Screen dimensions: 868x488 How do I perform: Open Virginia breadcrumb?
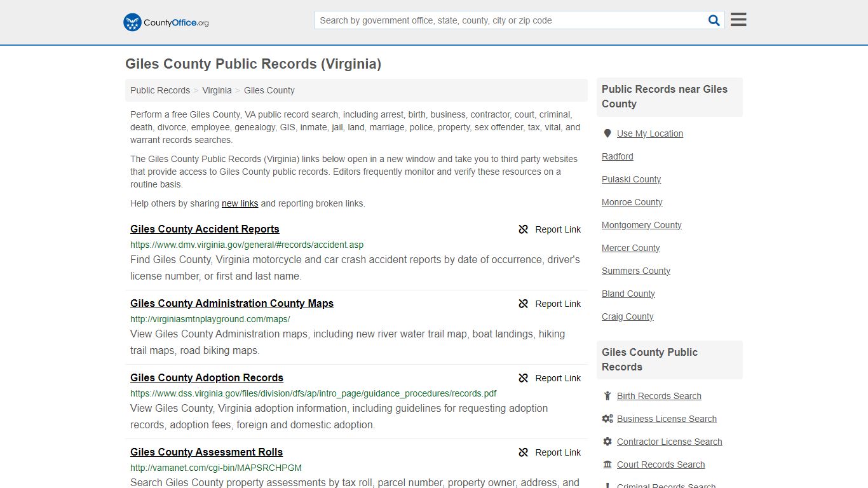217,90
